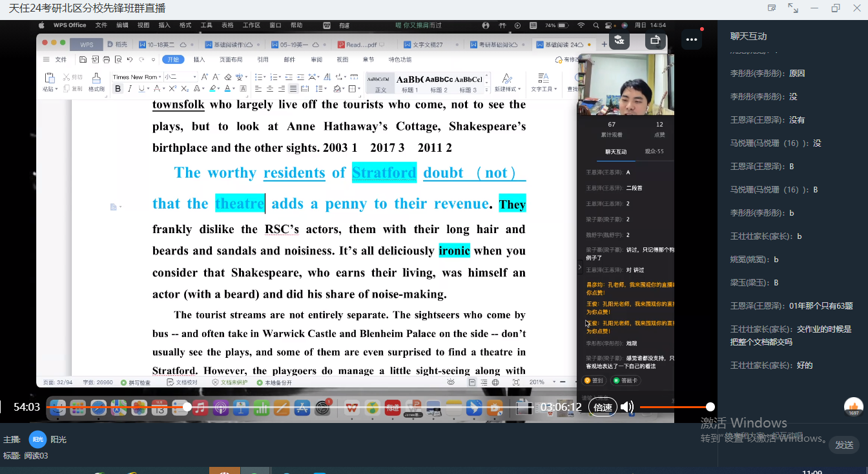This screenshot has height=474, width=868.
Task: Toggle Bold formatting
Action: click(x=118, y=88)
